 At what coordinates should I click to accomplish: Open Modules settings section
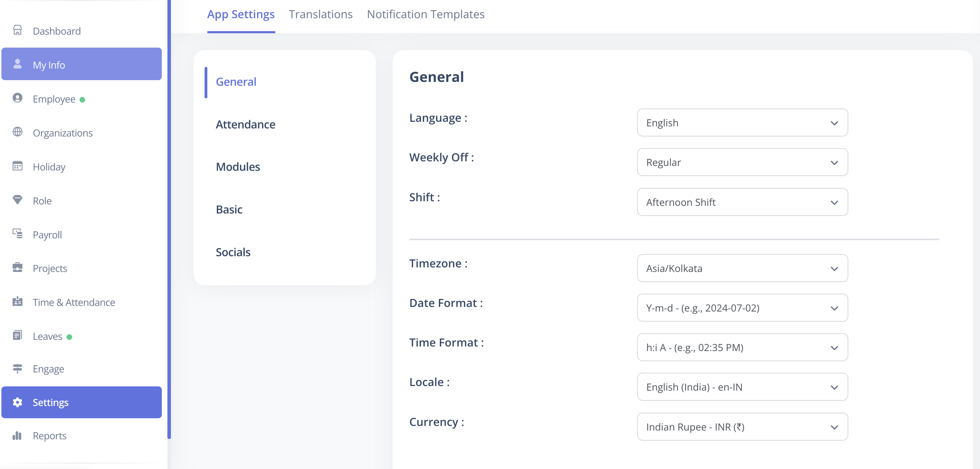click(x=238, y=167)
